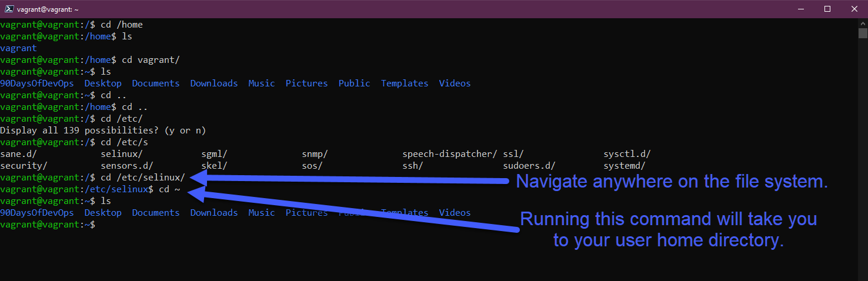Click the sysctl.d/ completion entry
868x281 pixels.
[x=626, y=154]
